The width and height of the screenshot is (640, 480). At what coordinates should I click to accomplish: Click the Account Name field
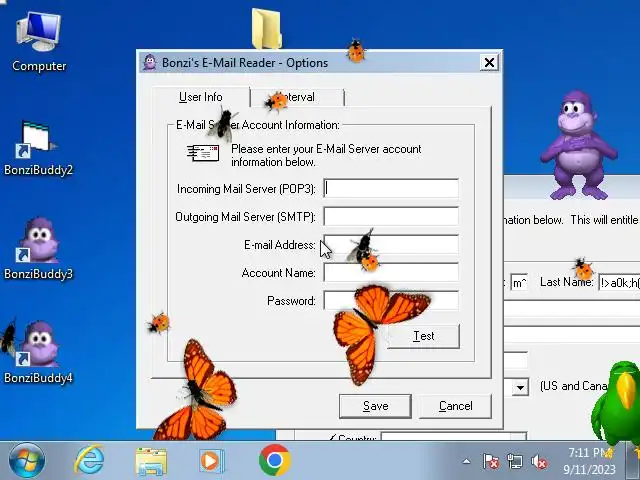391,273
